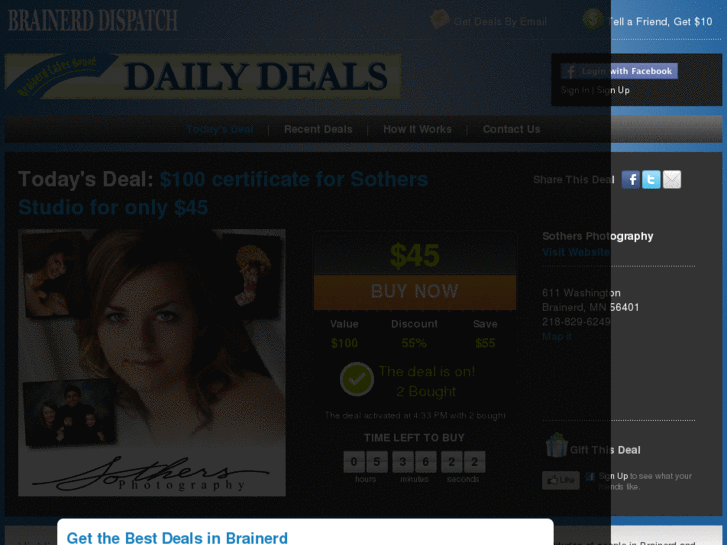Share this deal on Twitter icon
The image size is (727, 545).
651,180
